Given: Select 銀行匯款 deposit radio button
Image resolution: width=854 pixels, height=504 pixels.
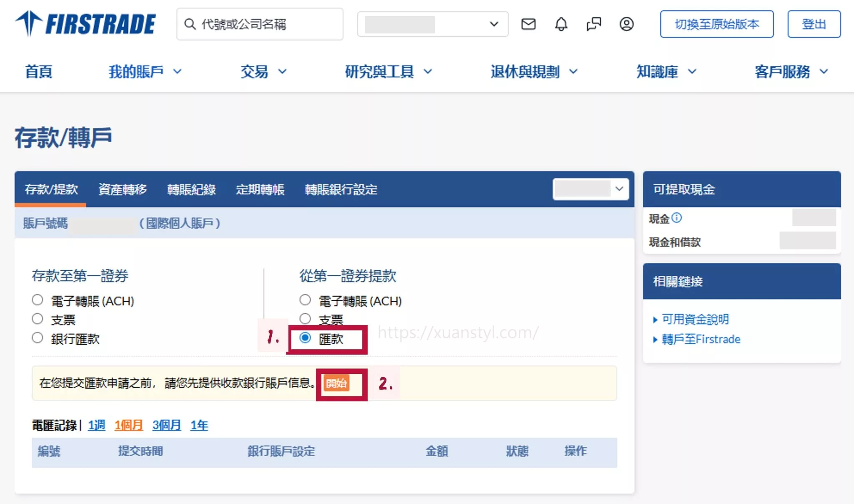Looking at the screenshot, I should pyautogui.click(x=38, y=338).
